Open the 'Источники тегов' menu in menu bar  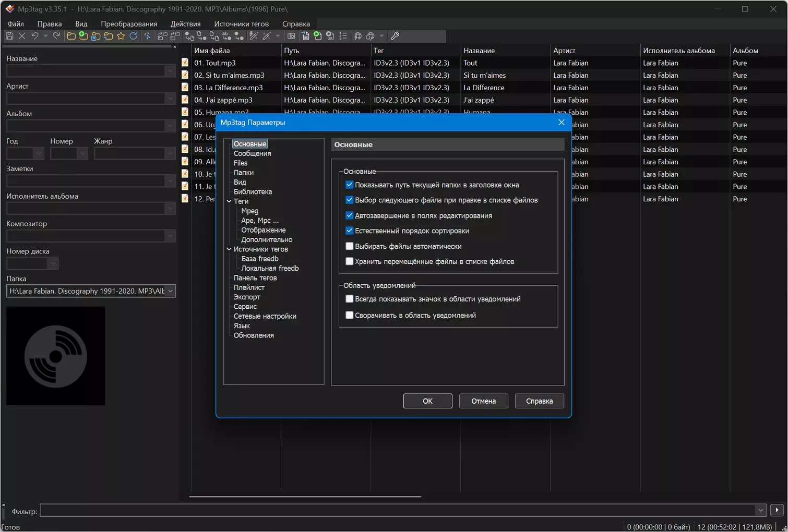[x=241, y=24]
